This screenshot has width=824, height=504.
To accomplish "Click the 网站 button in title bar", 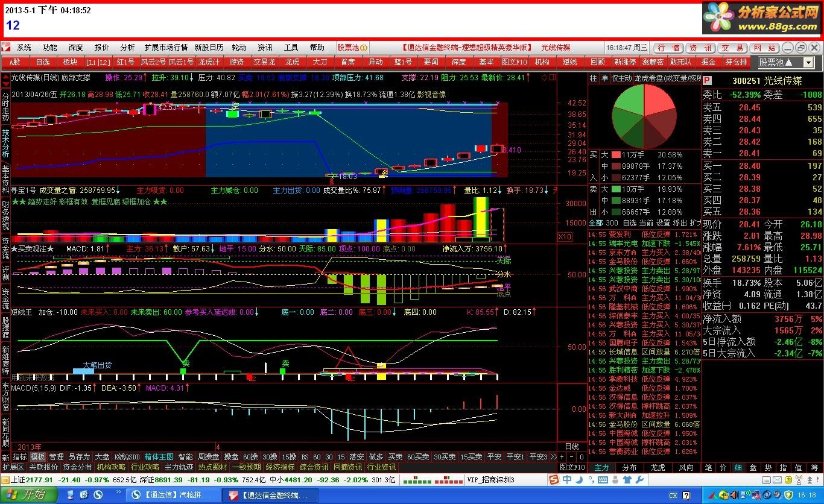I will pos(764,48).
